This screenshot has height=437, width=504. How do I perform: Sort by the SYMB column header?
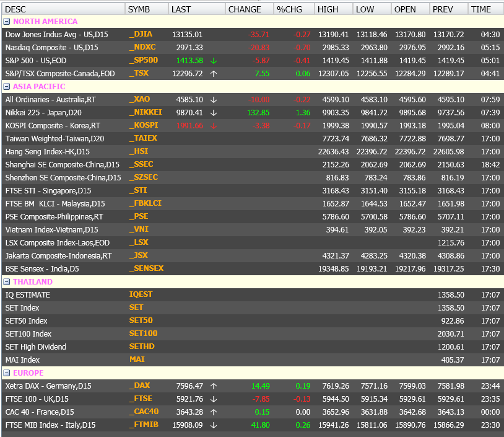[x=147, y=9]
